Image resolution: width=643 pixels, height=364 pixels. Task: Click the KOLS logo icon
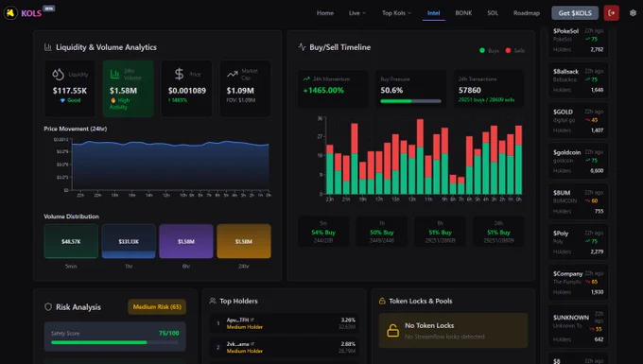[10, 13]
